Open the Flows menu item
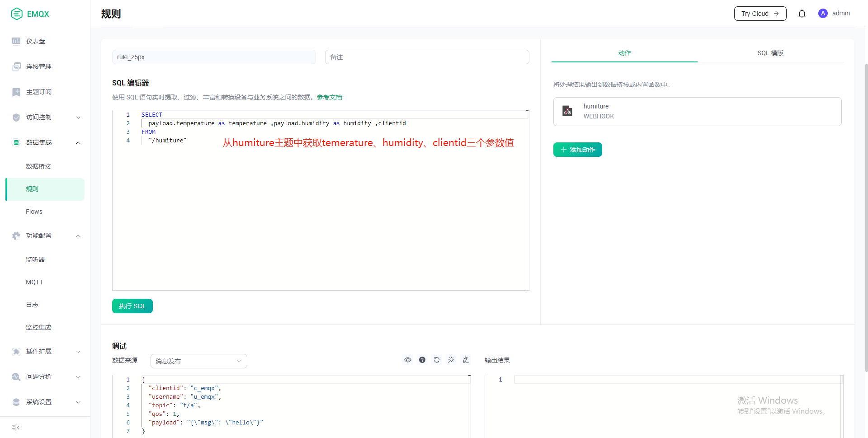Viewport: 868px width, 438px height. click(x=34, y=212)
